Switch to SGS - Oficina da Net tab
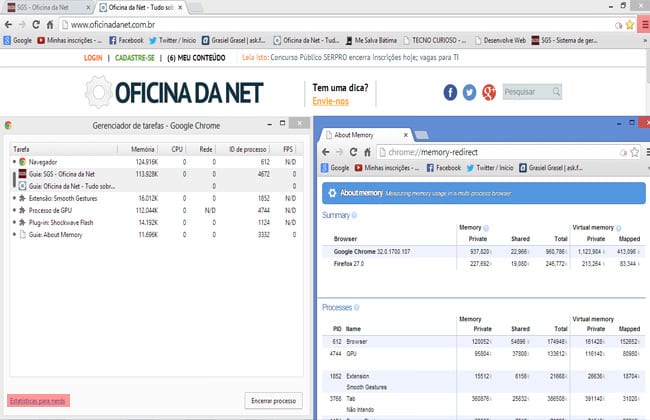The height and width of the screenshot is (420, 650). click(x=48, y=7)
